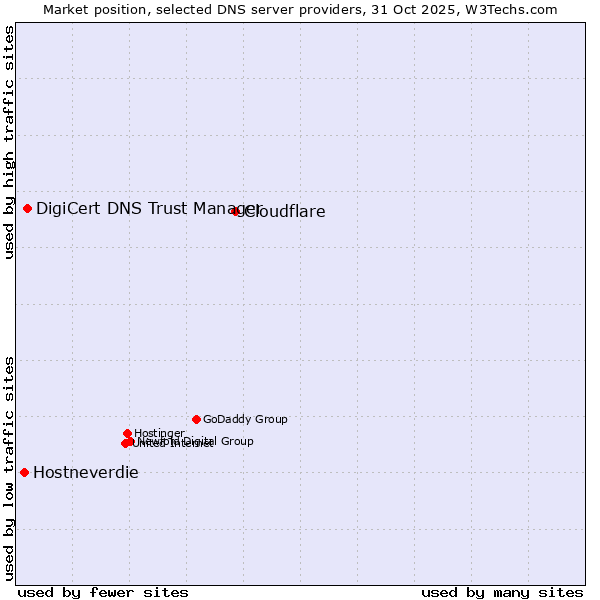The height and width of the screenshot is (600, 600).
Task: Select the GoDaddy Group label
Action: (245, 420)
